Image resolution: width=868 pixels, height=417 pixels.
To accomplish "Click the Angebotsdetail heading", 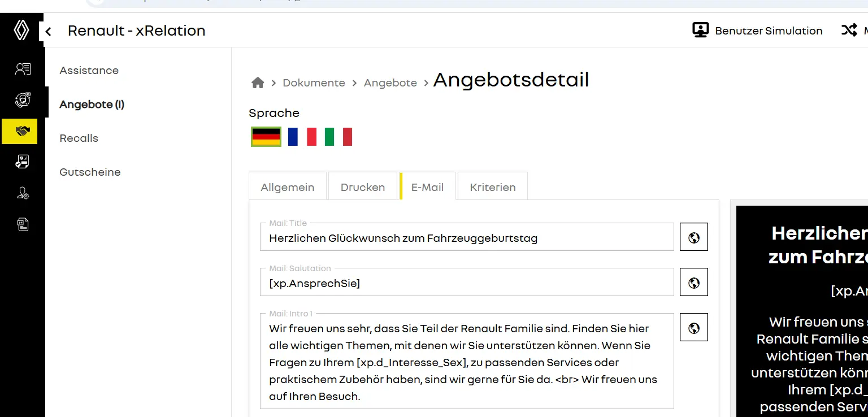I will [511, 80].
